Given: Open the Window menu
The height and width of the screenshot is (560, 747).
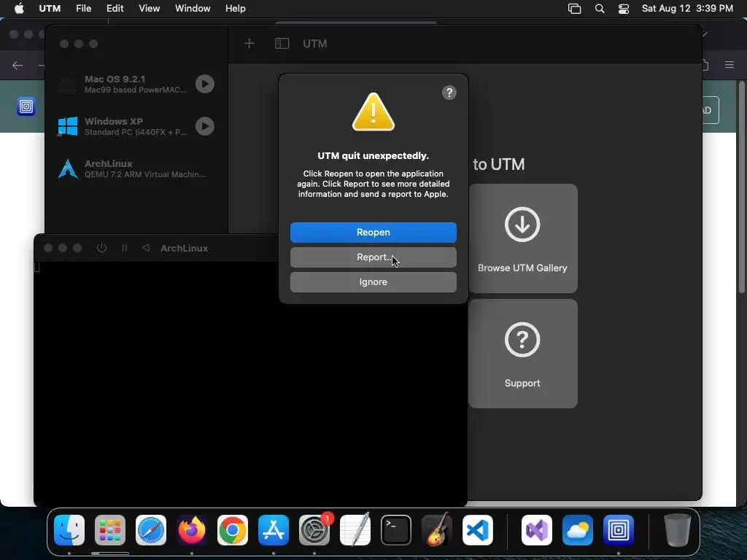Looking at the screenshot, I should 193,9.
